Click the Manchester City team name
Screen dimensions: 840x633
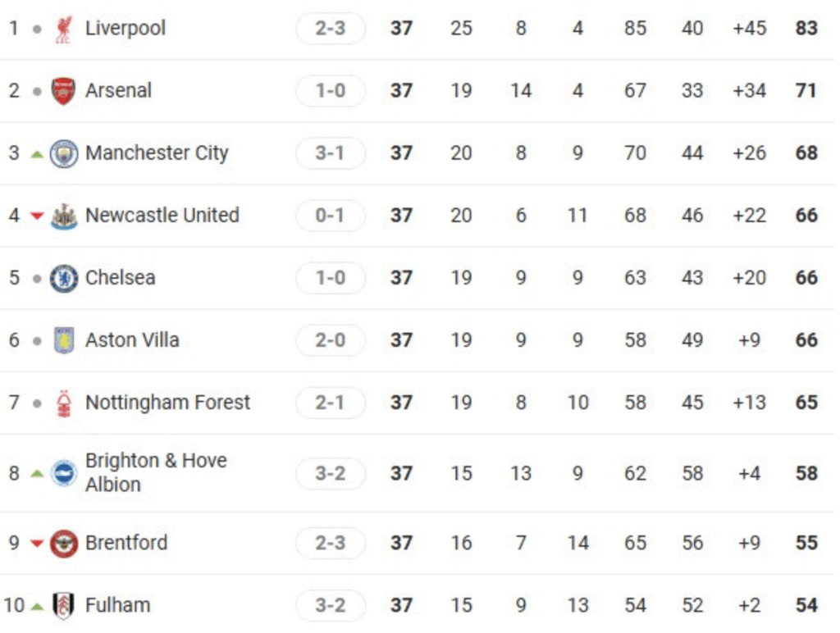click(x=157, y=153)
